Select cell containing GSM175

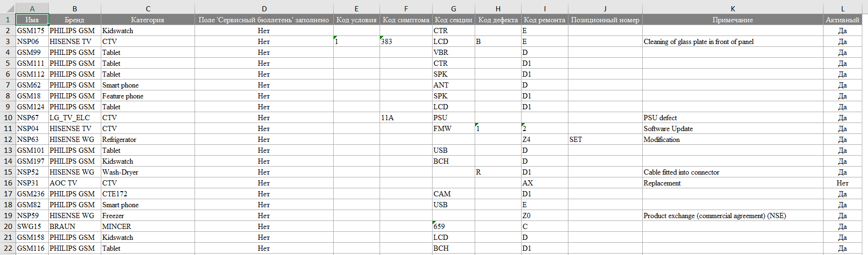click(32, 30)
